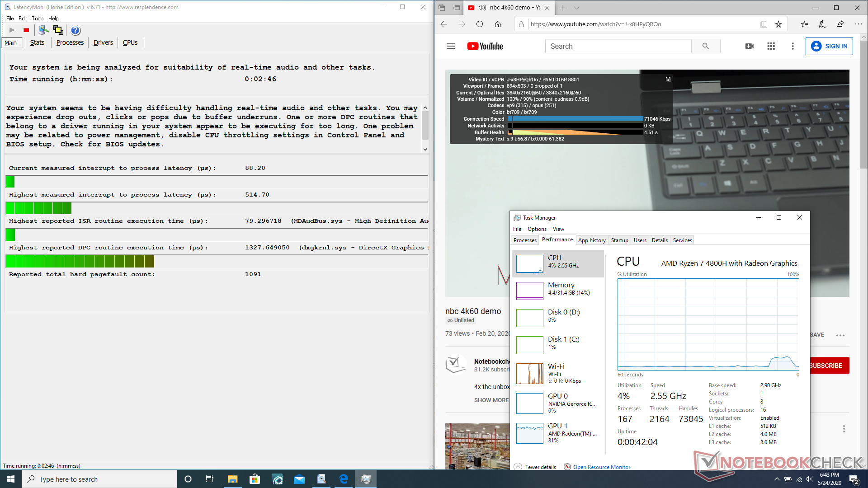868x488 pixels.
Task: Switch to Task Manager App history tab
Action: coord(592,240)
